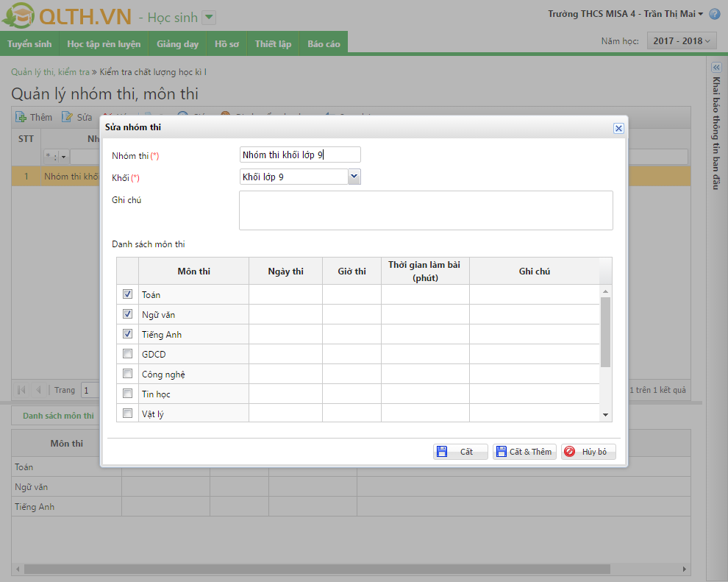Check the Tin học subject checkbox
This screenshot has height=582, width=728.
(x=127, y=394)
